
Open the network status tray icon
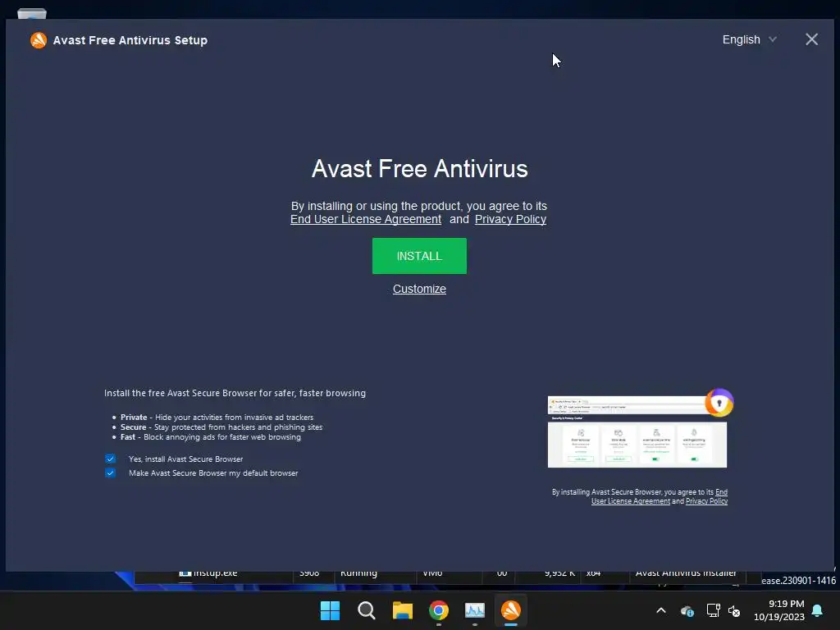coord(713,610)
